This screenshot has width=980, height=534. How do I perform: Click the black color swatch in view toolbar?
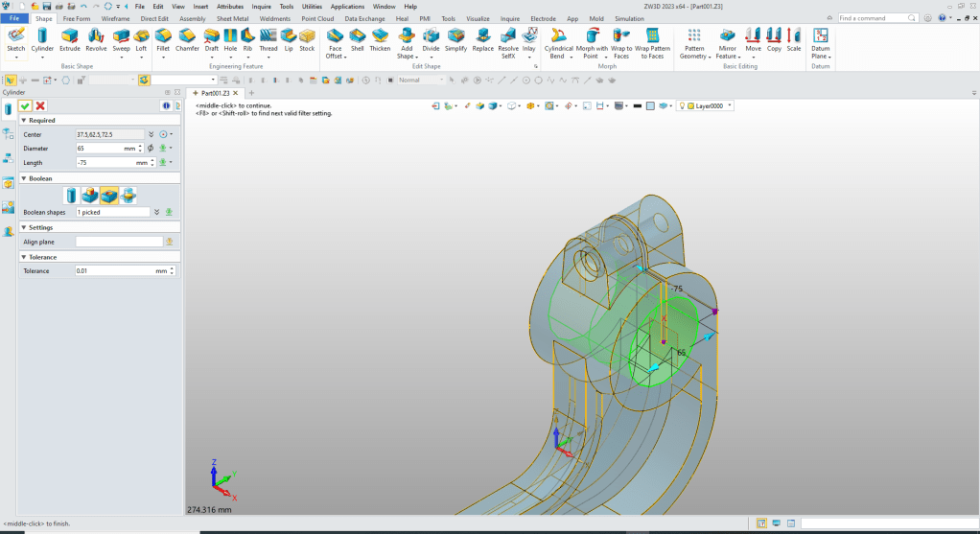tap(637, 105)
